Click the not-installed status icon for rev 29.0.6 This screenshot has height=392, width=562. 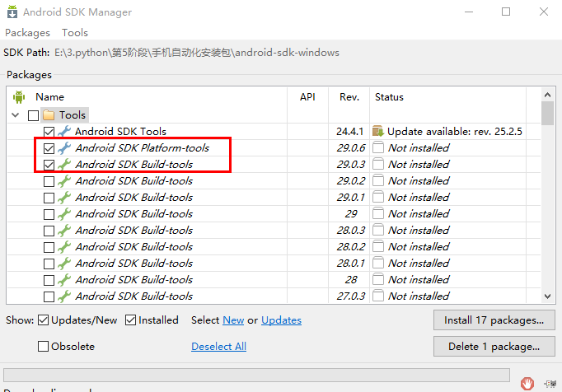tap(378, 147)
